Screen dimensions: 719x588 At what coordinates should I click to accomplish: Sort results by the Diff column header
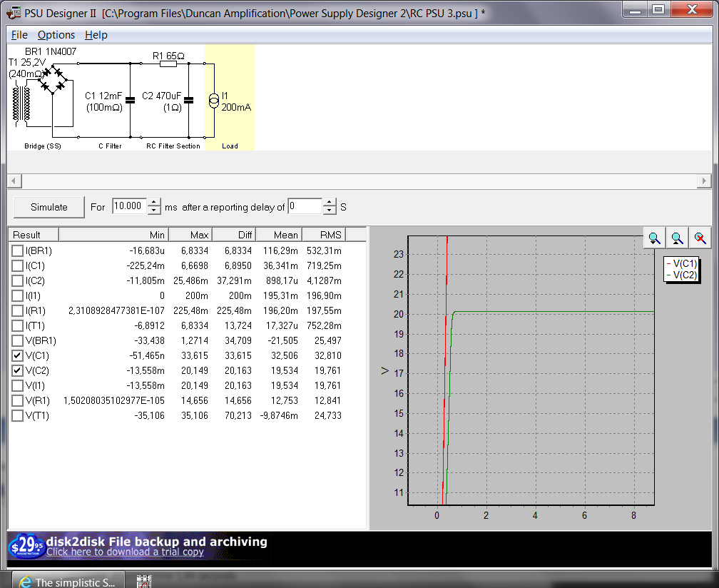pos(234,235)
